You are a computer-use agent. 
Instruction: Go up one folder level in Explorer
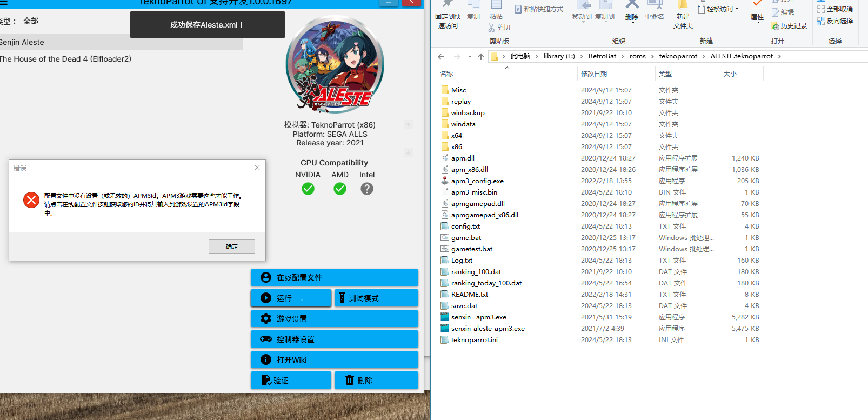[481, 56]
